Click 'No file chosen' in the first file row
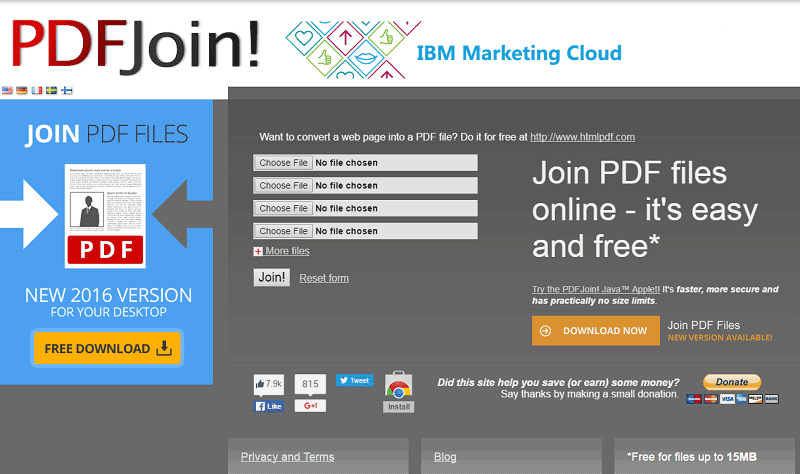This screenshot has width=800, height=474. coord(346,163)
